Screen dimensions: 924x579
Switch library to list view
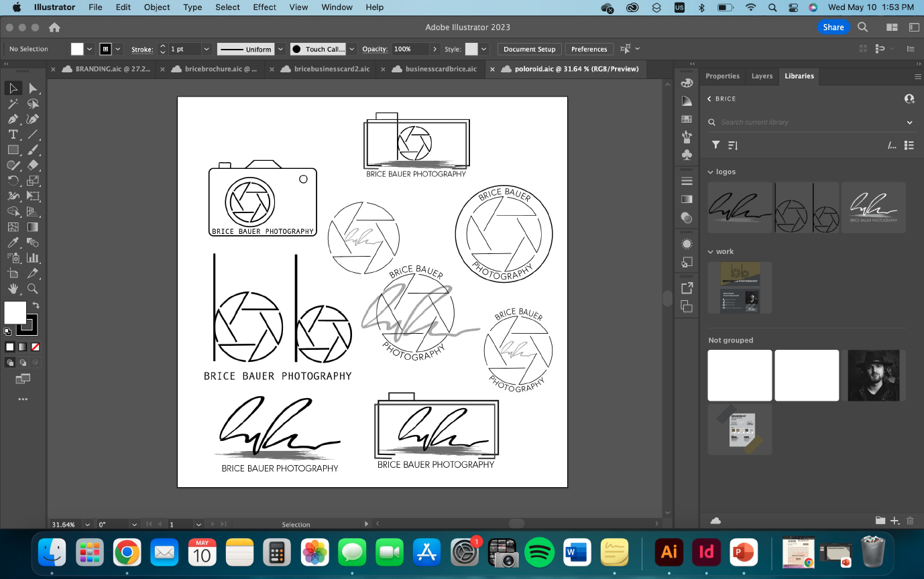[909, 145]
